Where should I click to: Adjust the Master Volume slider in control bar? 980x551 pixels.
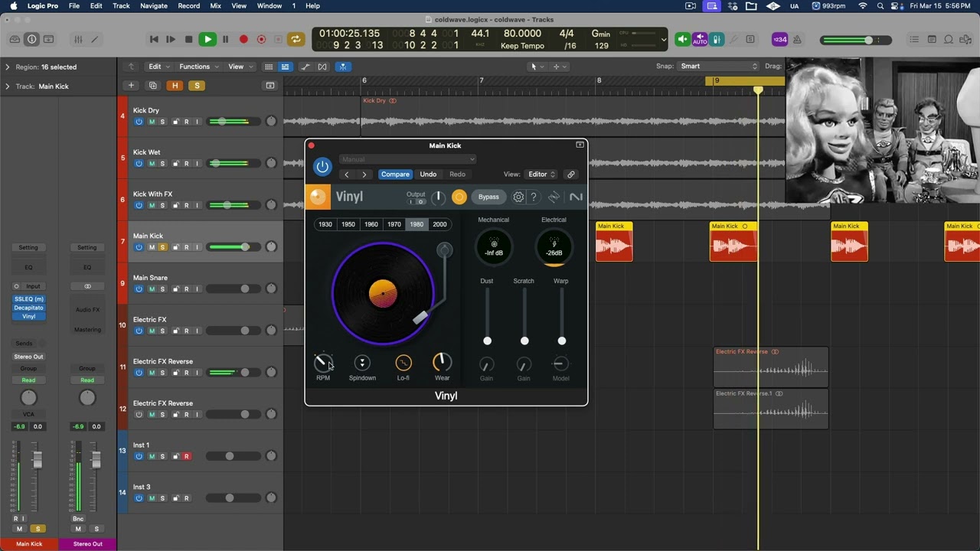pos(854,40)
